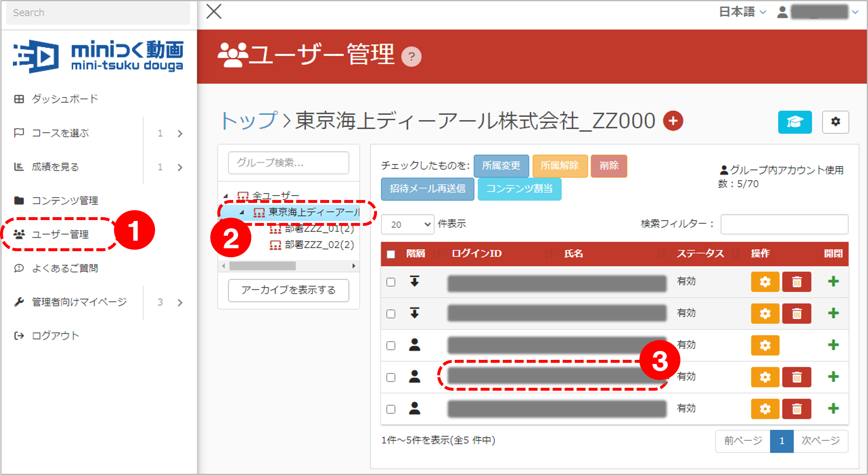Click the mini-tsuku douga logo
Viewport: 868px width, 475px height.
(98, 56)
